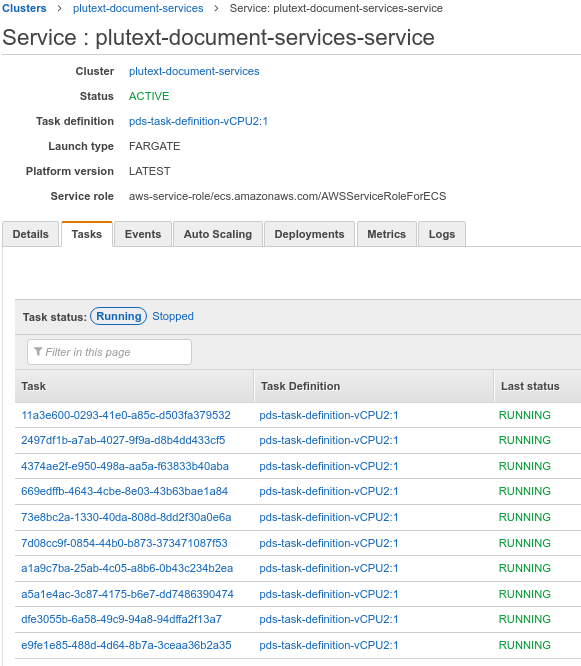The height and width of the screenshot is (666, 581).
Task: Open task dfe3055b-6a58-49c9-94a8-94dffa2f13a7
Action: click(121, 619)
